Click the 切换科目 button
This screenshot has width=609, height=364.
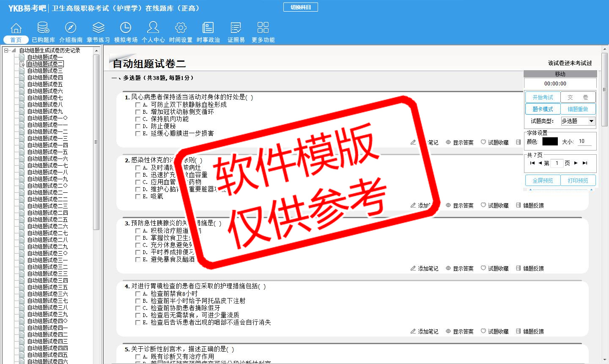coord(300,7)
